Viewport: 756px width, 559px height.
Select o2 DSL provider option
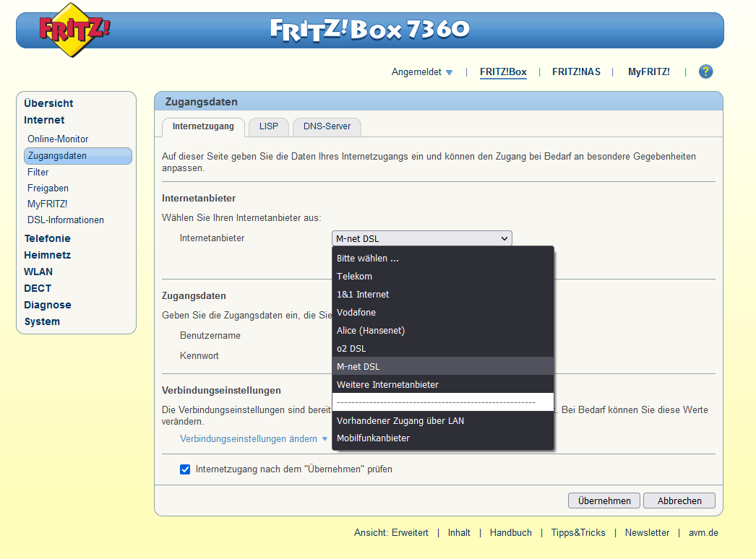pyautogui.click(x=442, y=348)
